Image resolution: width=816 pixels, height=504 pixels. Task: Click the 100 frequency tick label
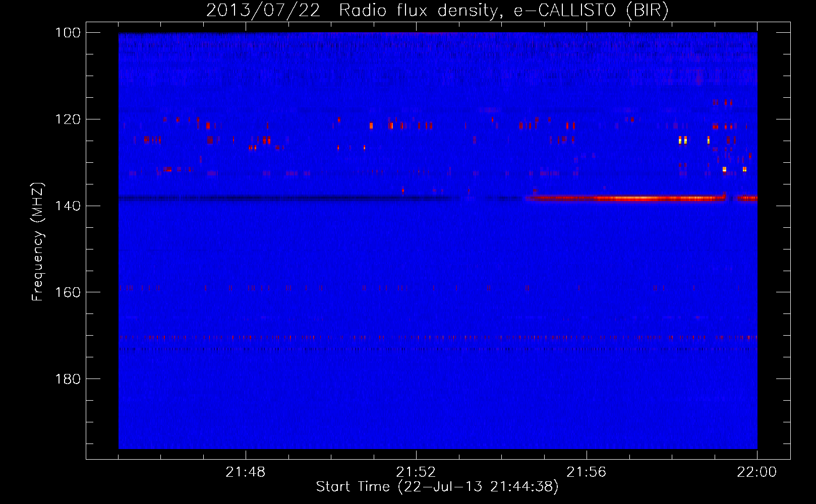tap(67, 33)
